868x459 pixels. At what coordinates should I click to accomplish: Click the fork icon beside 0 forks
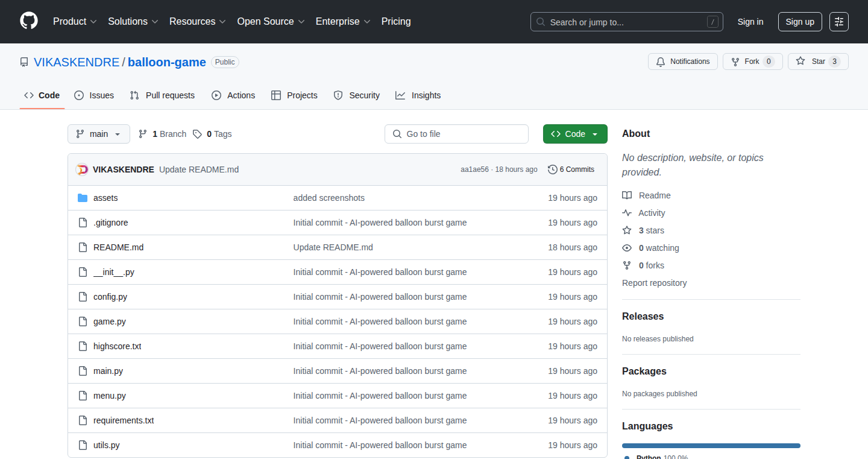click(x=627, y=265)
